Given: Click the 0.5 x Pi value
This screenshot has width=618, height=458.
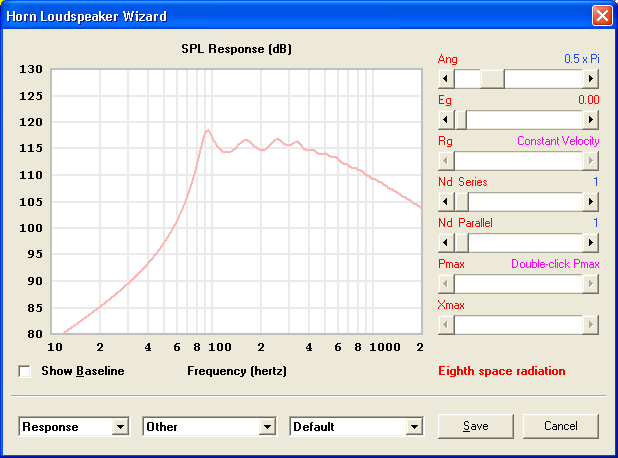Looking at the screenshot, I should 582,59.
